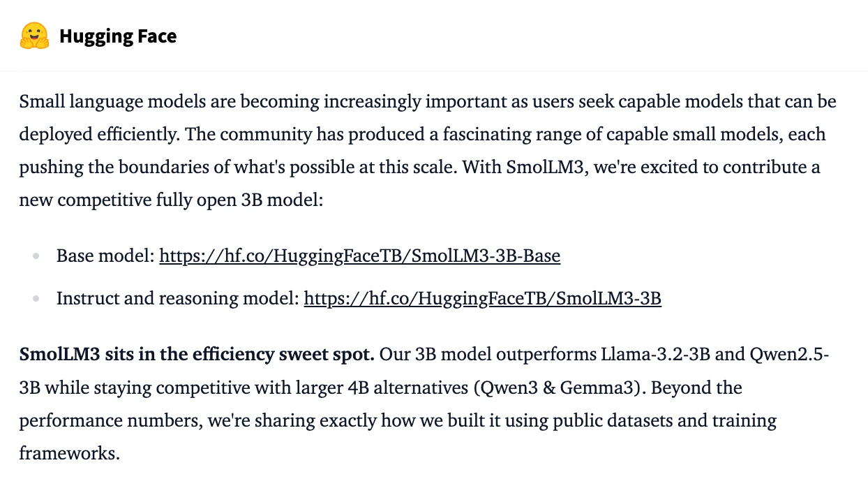This screenshot has height=479, width=868.
Task: Click the "Hugging Face" header title
Action: (x=117, y=36)
